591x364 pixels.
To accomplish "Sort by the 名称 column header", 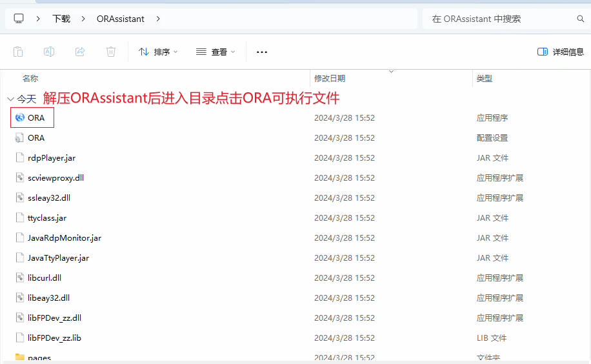I will (x=30, y=78).
